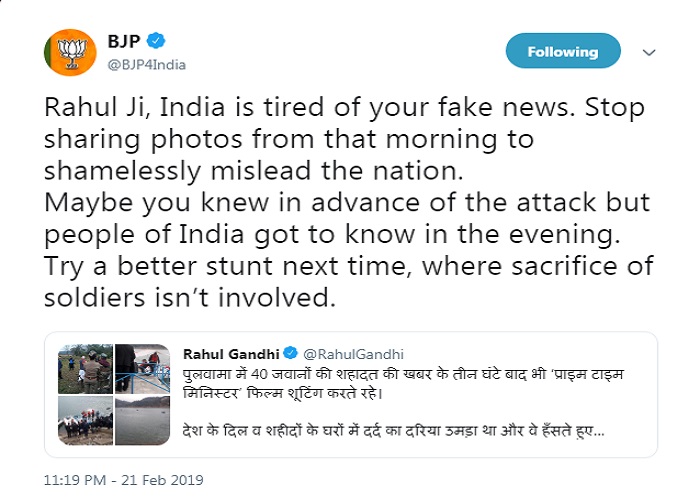Click the BJP lotus profile avatar

[67, 53]
